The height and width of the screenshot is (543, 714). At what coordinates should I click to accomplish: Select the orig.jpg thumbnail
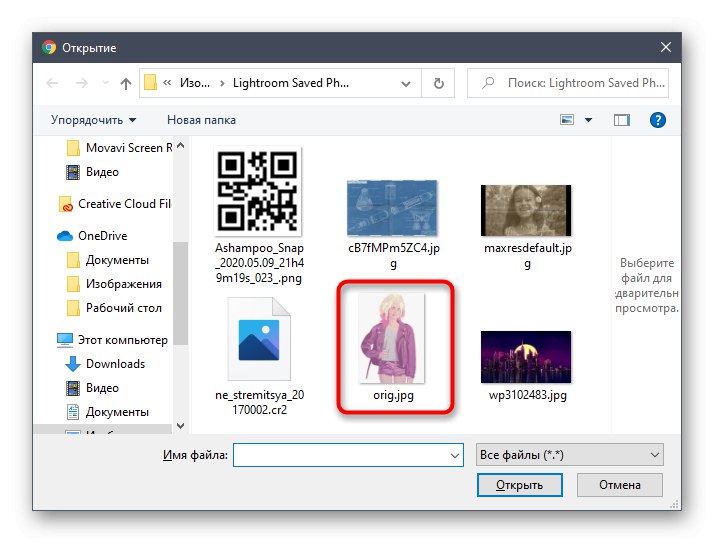click(x=394, y=338)
